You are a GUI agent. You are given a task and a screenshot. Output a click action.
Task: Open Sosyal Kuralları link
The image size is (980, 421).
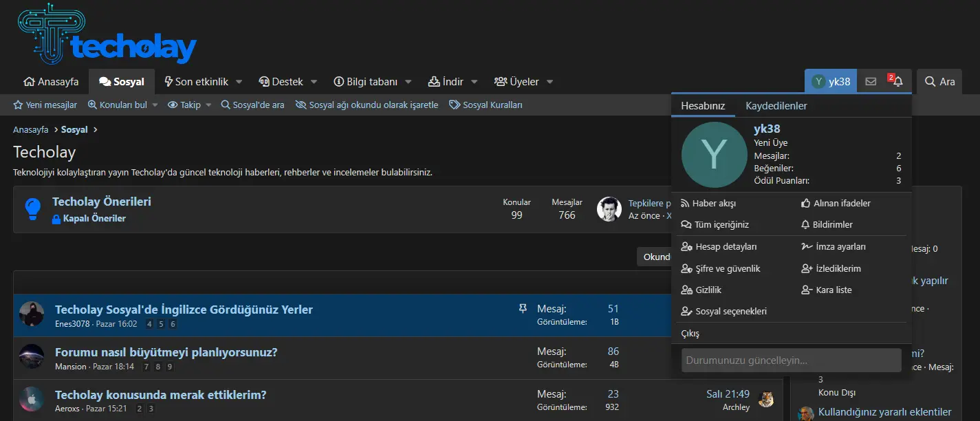pos(486,105)
